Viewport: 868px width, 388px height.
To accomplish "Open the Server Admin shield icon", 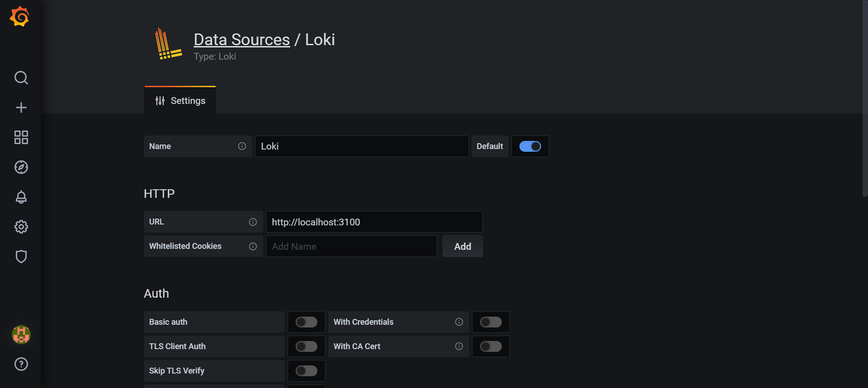I will pyautogui.click(x=21, y=257).
